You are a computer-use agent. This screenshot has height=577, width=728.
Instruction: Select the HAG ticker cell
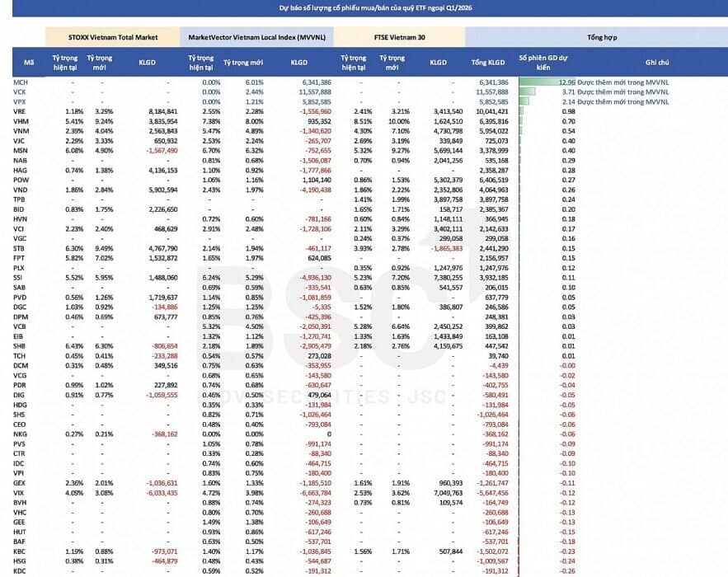click(20, 171)
